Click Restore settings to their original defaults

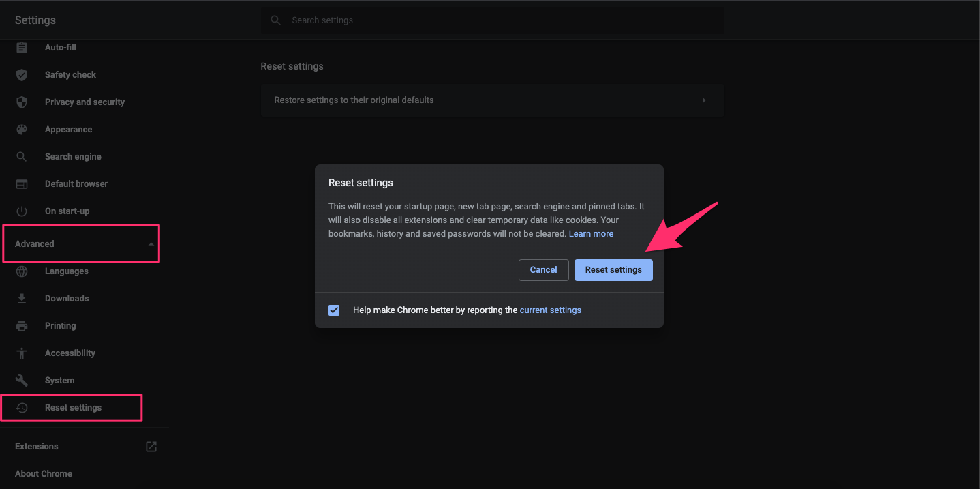(x=492, y=100)
